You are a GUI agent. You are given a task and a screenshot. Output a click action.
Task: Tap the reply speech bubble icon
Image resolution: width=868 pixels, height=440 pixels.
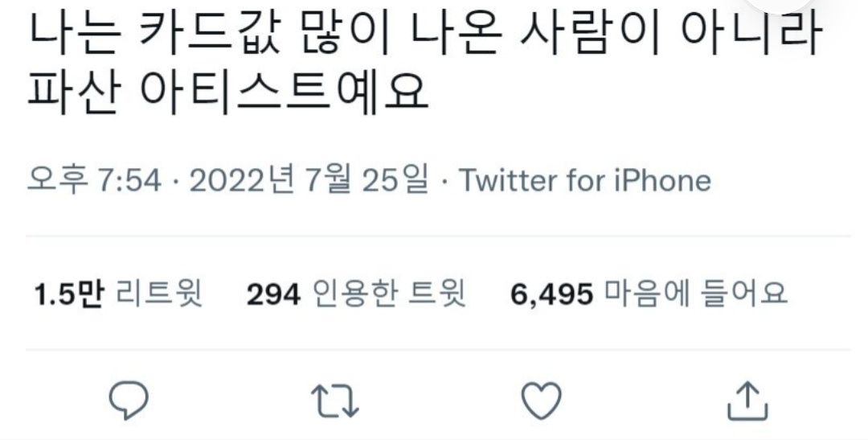click(x=129, y=400)
